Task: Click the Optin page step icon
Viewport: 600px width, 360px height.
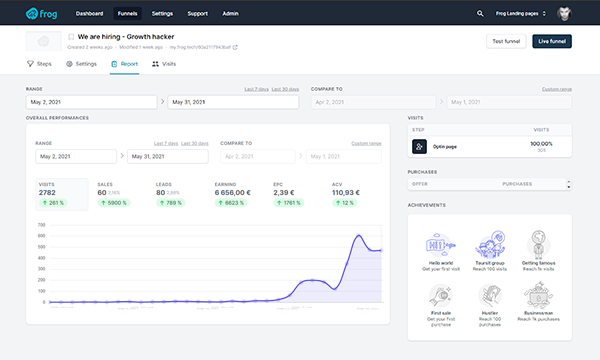Action: [419, 147]
